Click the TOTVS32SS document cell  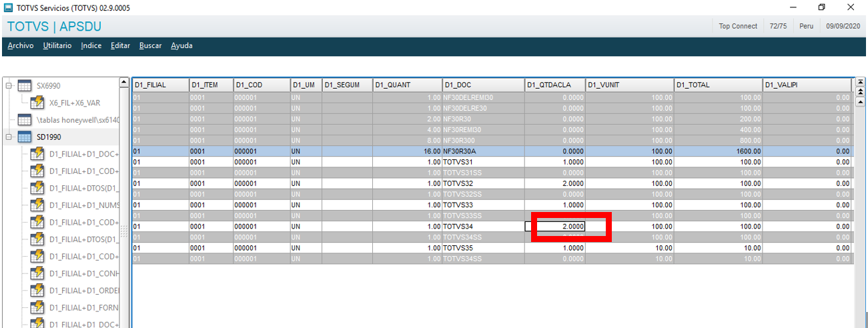coord(483,194)
